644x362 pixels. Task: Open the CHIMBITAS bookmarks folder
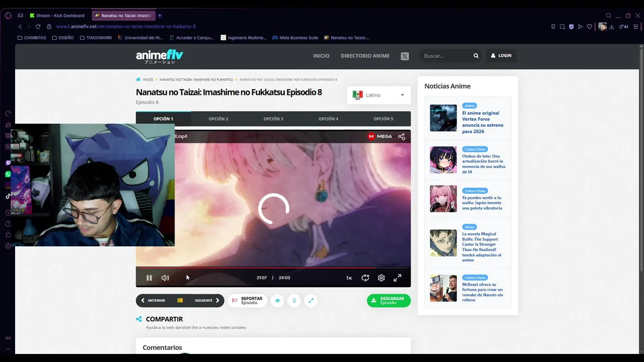31,38
